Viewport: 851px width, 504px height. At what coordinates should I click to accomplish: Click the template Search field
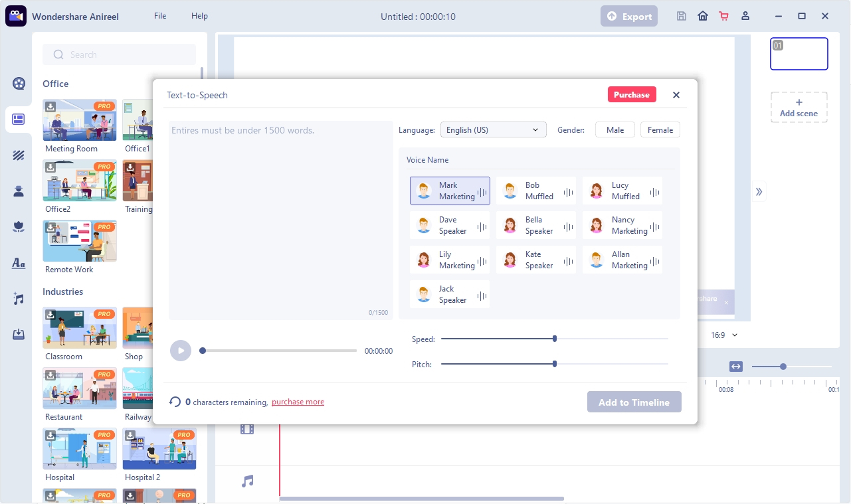120,54
